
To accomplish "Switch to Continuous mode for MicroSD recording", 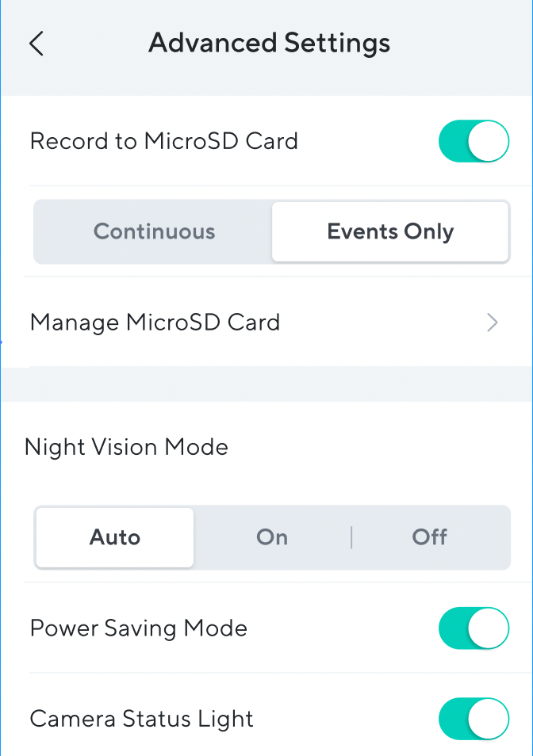I will pos(154,231).
